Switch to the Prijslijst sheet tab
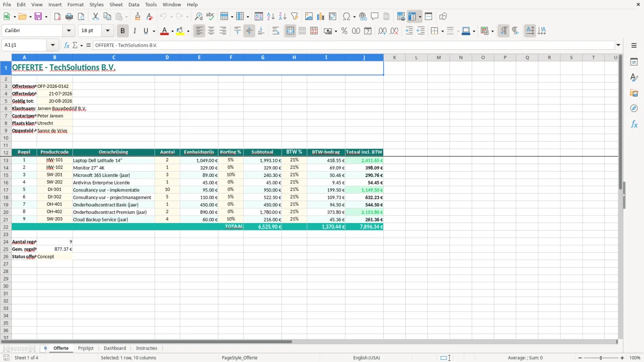Image resolution: width=644 pixels, height=362 pixels. click(x=86, y=348)
